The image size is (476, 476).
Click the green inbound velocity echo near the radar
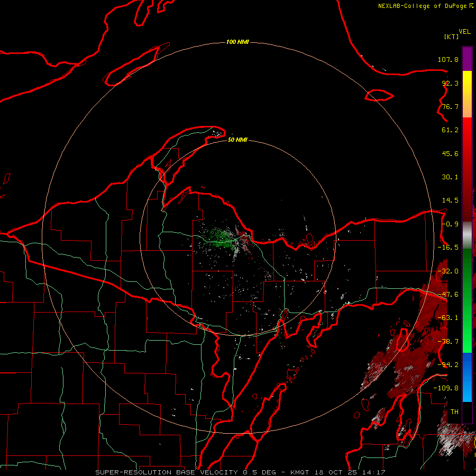pos(220,237)
